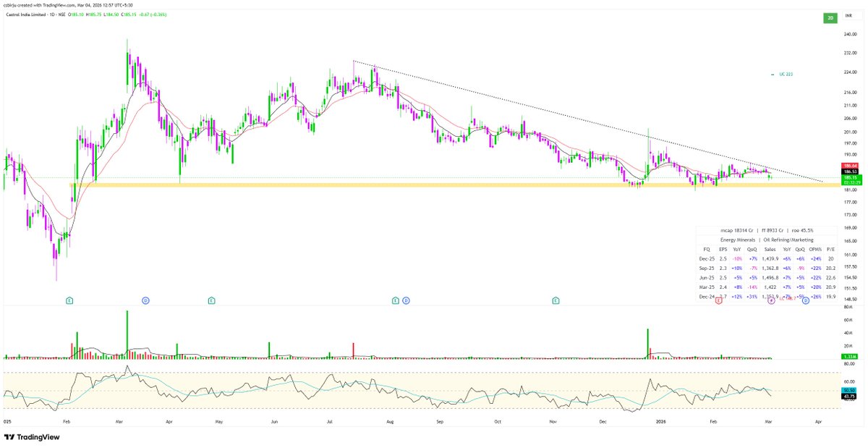The width and height of the screenshot is (868, 448).
Task: Click the 2026 label on the time axis
Action: [x=661, y=420]
